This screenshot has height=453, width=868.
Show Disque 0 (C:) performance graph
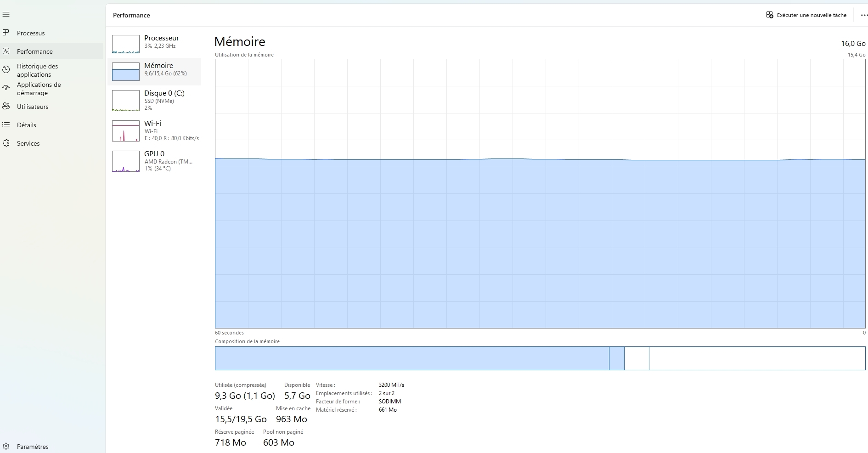154,100
